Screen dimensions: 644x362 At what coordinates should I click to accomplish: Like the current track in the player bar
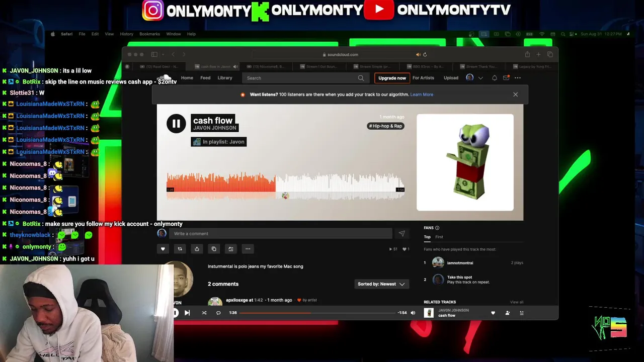493,313
